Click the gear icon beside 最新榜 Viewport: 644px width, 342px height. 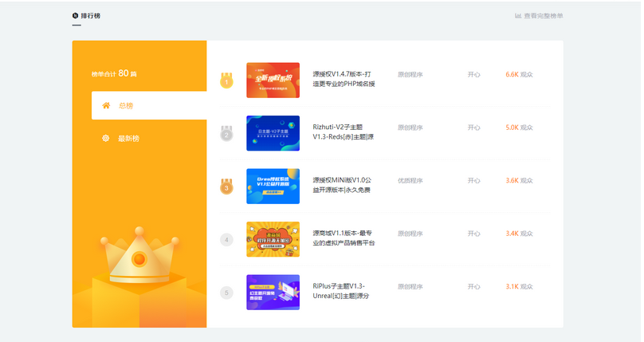click(105, 139)
